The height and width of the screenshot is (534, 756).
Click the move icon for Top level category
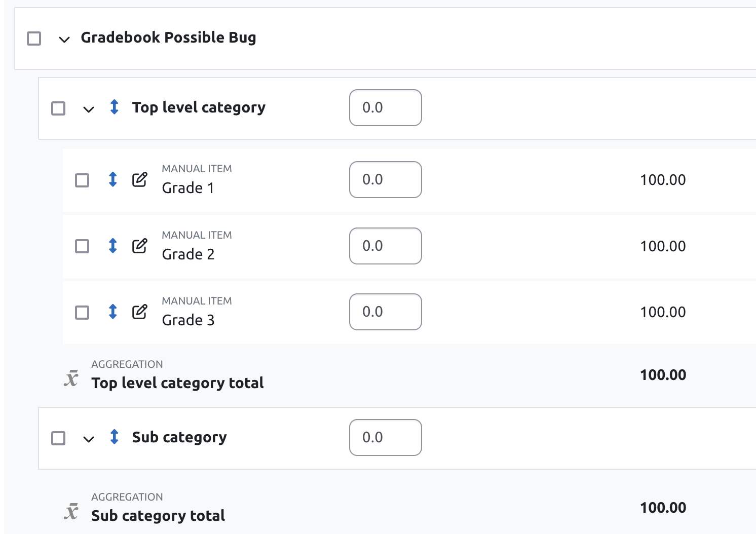click(x=115, y=107)
